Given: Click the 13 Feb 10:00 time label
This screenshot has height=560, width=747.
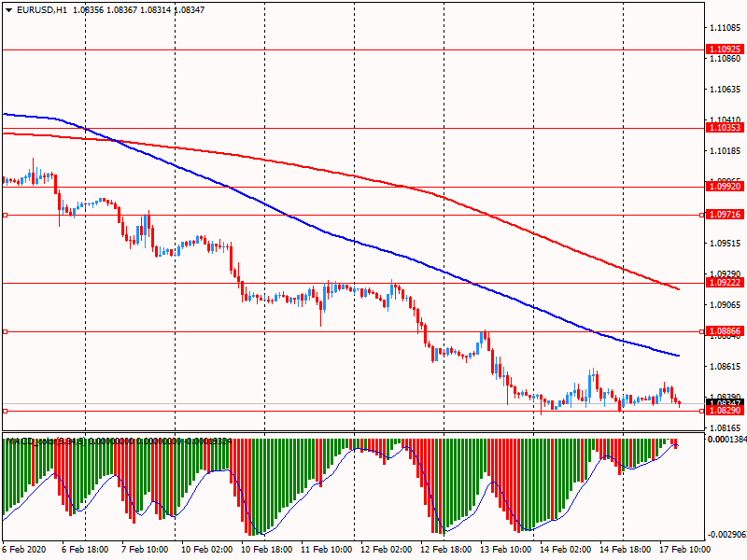Looking at the screenshot, I should click(x=505, y=549).
